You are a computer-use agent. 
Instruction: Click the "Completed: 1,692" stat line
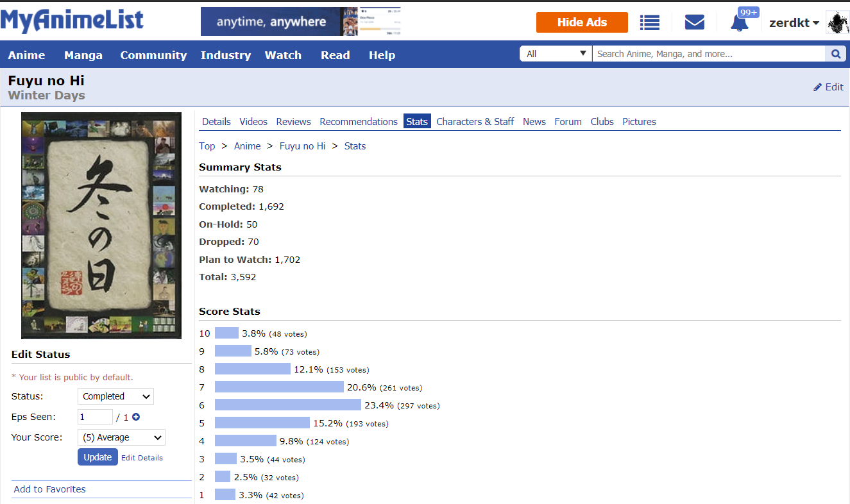tap(241, 206)
